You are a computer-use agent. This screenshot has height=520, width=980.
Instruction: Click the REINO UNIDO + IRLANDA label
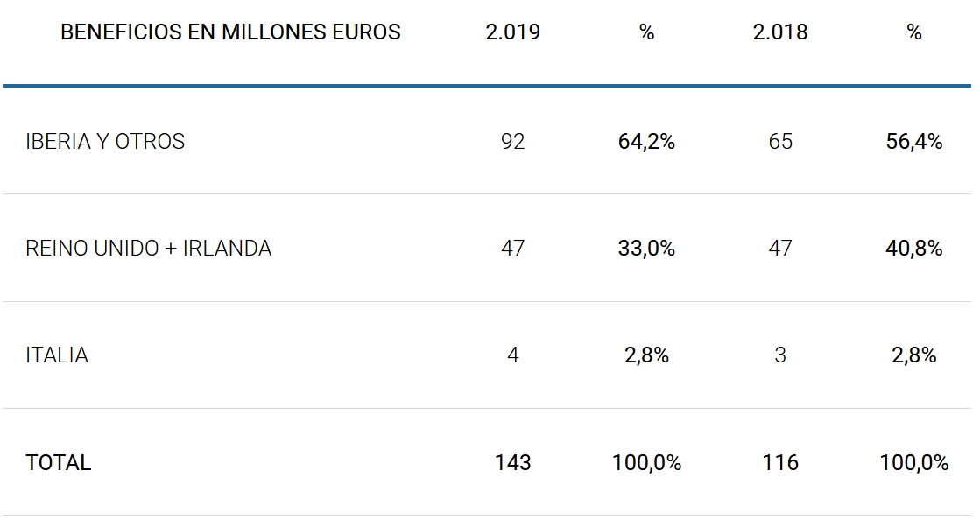[149, 249]
